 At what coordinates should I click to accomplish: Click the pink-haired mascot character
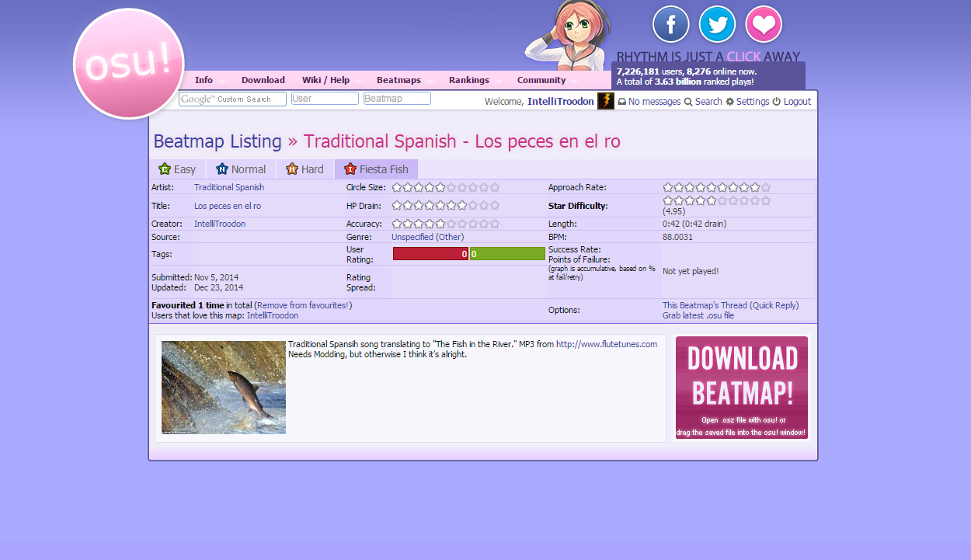567,35
